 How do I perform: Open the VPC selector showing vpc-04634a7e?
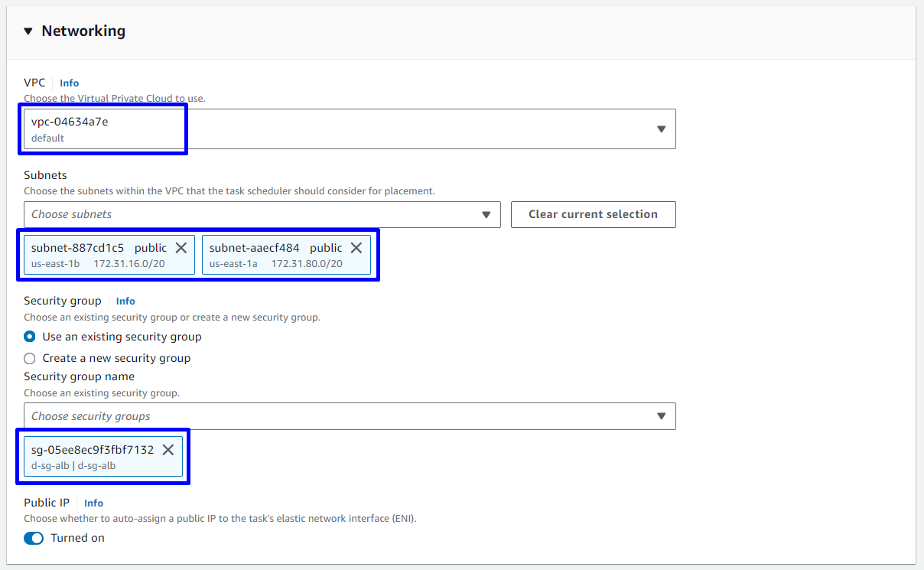344,129
